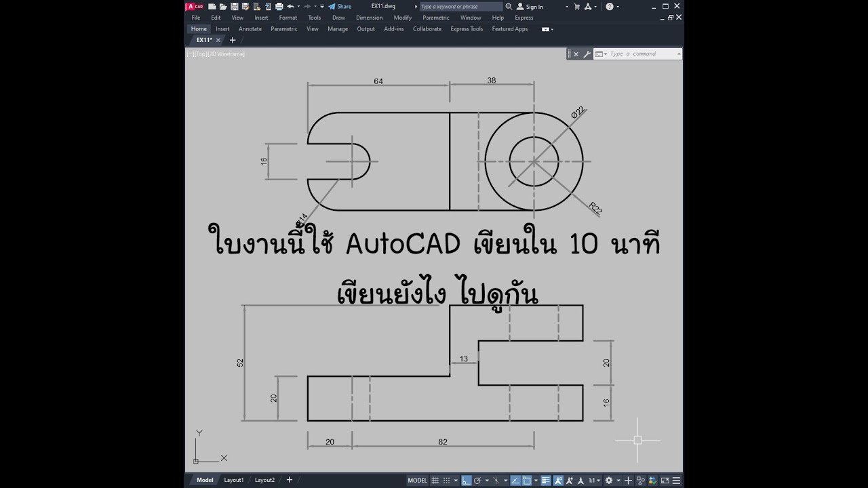
Task: Select the Featured Apps ribbon tab
Action: coord(510,29)
